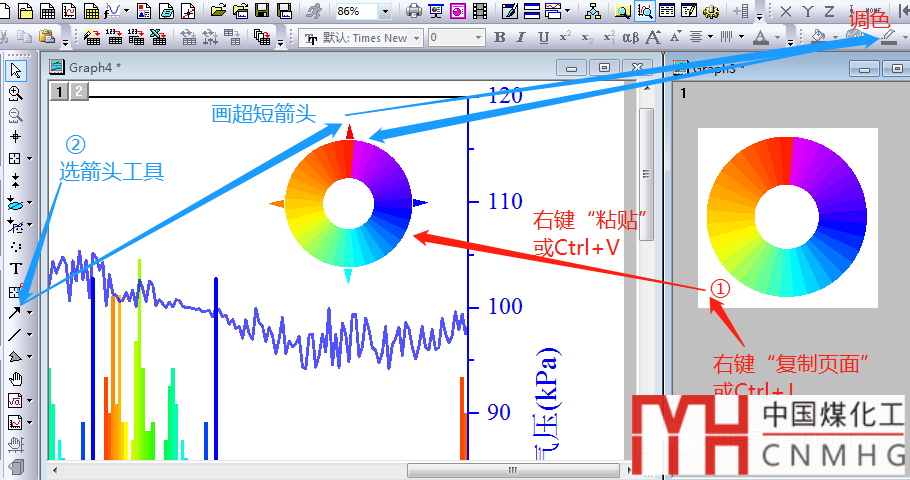This screenshot has width=910, height=480.
Task: Activate the Pan hand tool
Action: (16, 379)
